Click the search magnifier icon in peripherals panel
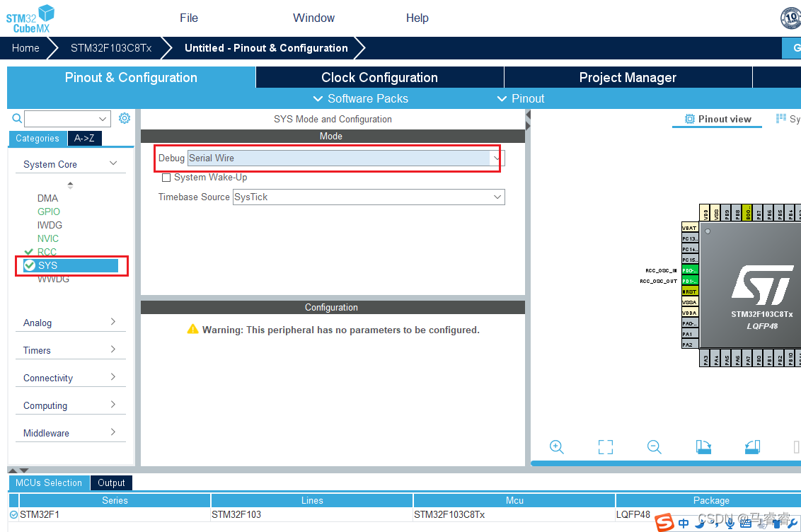This screenshot has width=801, height=532. 17,118
